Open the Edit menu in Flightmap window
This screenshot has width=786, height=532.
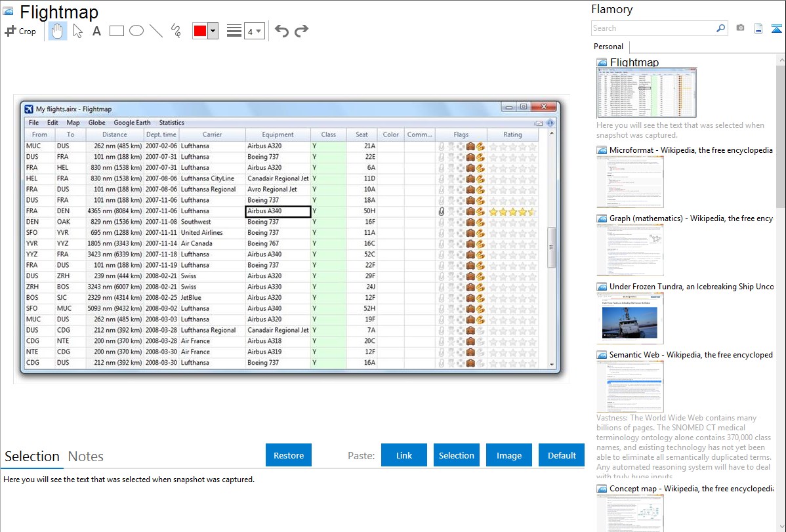tap(52, 123)
